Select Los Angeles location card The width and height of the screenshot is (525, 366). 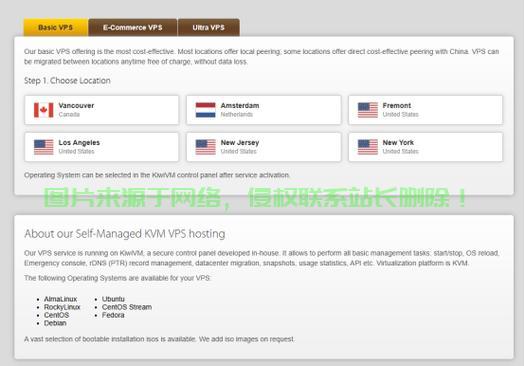pos(101,147)
